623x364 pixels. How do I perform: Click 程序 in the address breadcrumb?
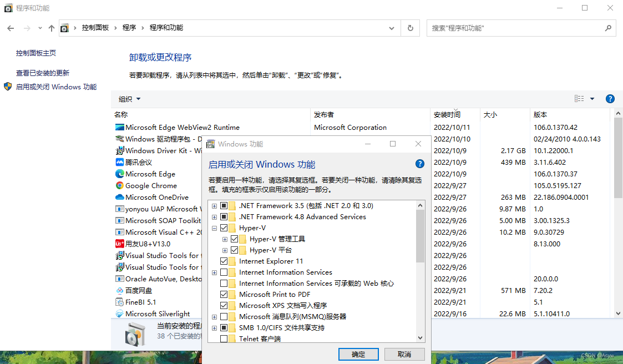(129, 28)
